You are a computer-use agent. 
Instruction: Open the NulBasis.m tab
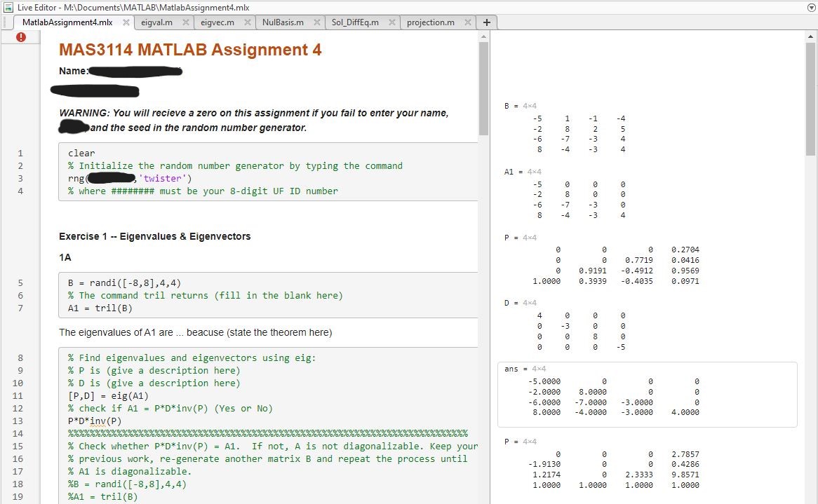pyautogui.click(x=283, y=22)
